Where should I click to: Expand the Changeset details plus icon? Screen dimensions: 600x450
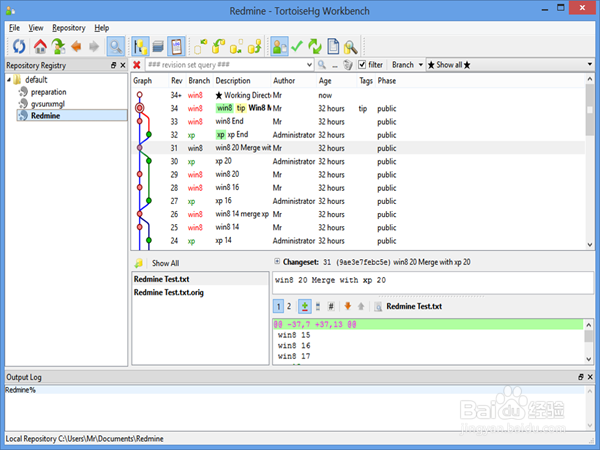tap(277, 262)
